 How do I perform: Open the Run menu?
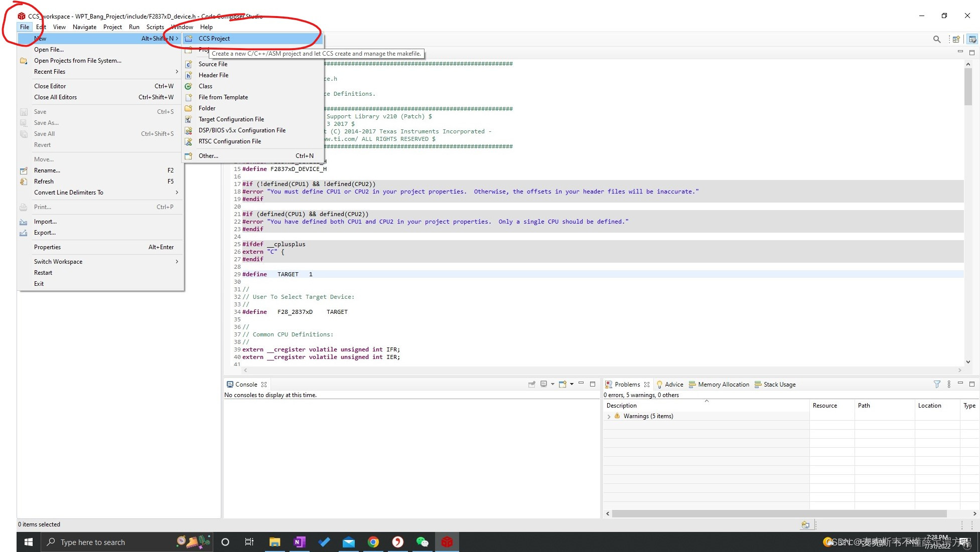(134, 27)
